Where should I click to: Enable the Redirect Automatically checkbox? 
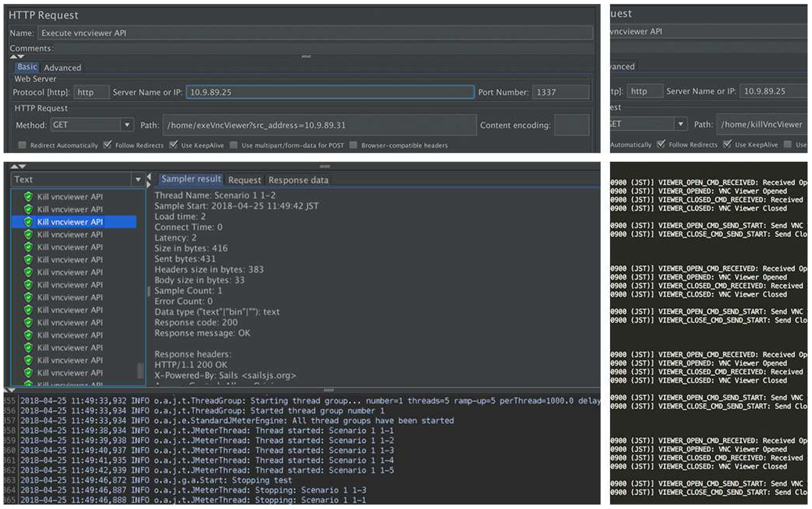coord(22,145)
